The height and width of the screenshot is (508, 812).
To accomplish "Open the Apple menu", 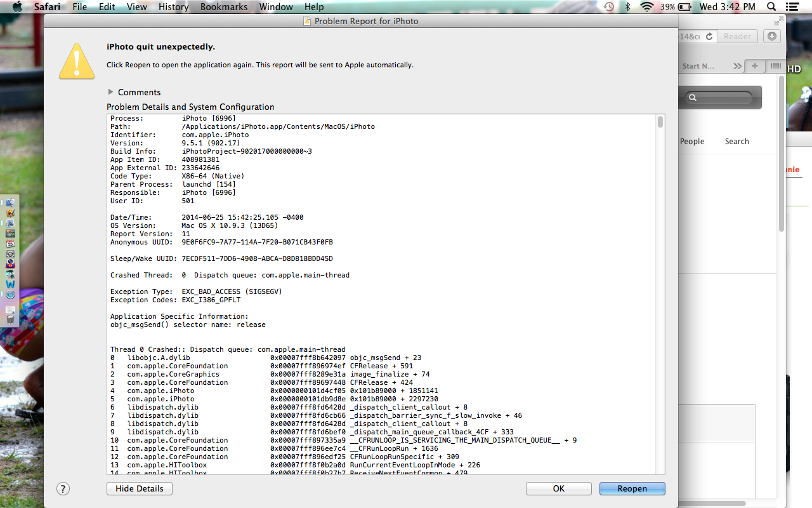I will pos(17,7).
